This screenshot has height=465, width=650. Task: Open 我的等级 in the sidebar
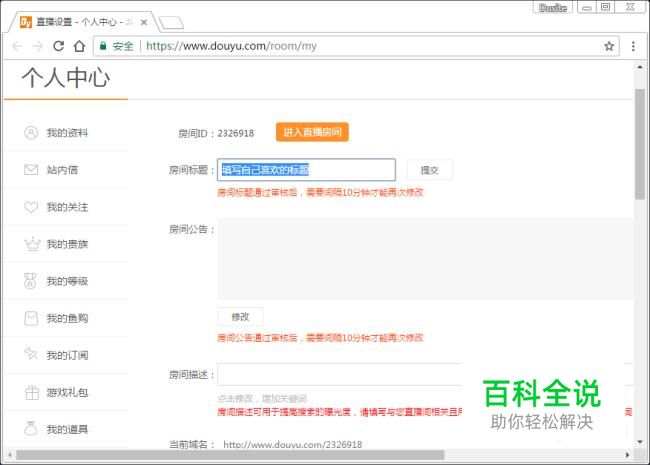(x=66, y=281)
